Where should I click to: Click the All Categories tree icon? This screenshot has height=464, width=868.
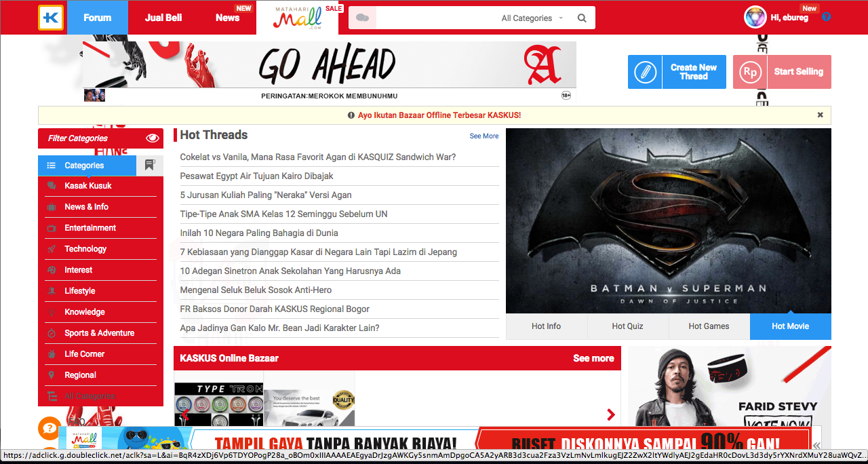51,396
